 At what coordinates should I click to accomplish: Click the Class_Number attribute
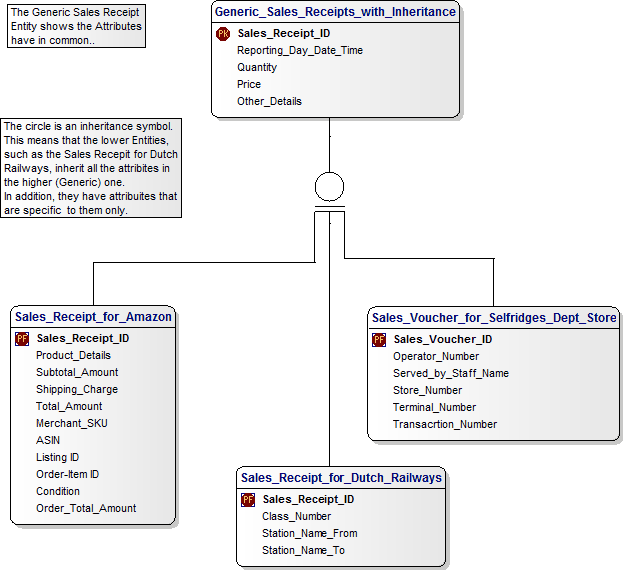point(296,516)
